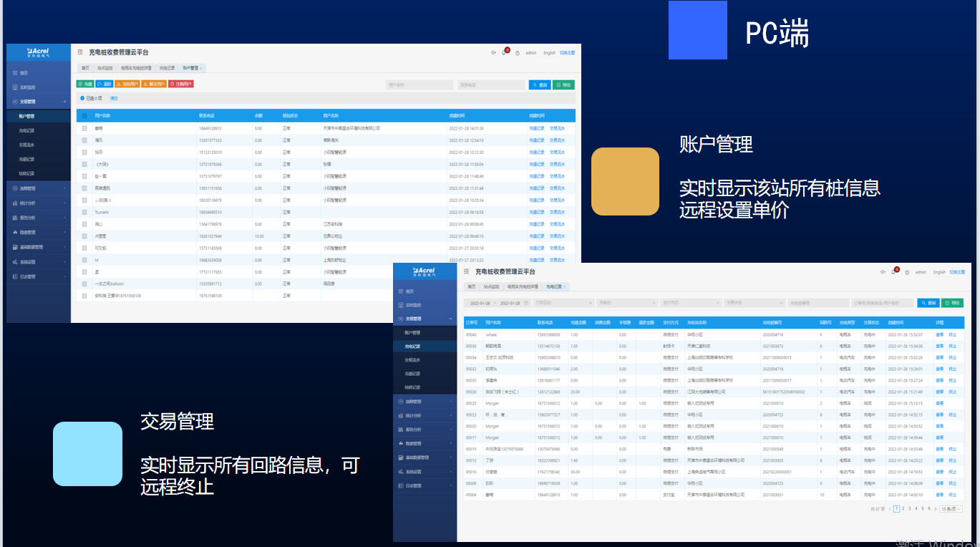Click the blue 退款 refund button
The image size is (980, 547).
(x=105, y=84)
